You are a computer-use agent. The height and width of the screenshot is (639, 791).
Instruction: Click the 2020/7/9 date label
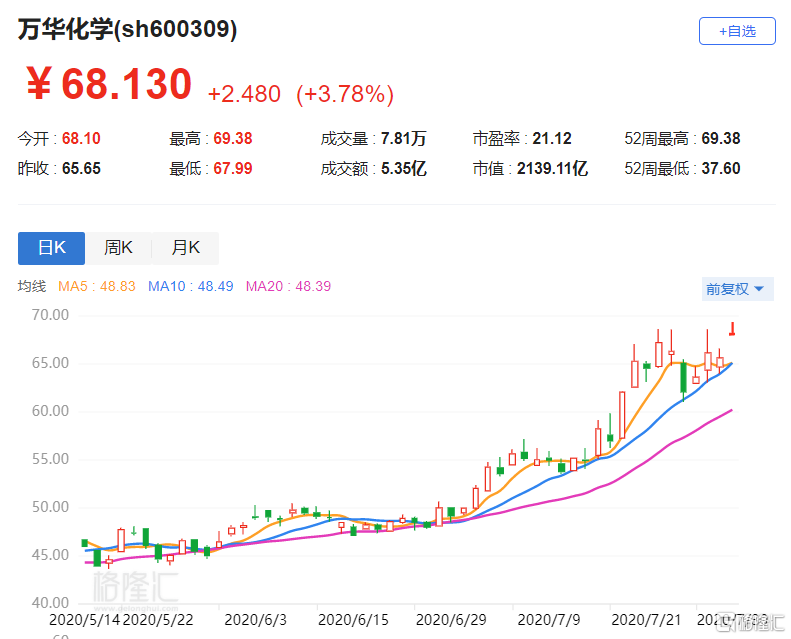coord(549,620)
